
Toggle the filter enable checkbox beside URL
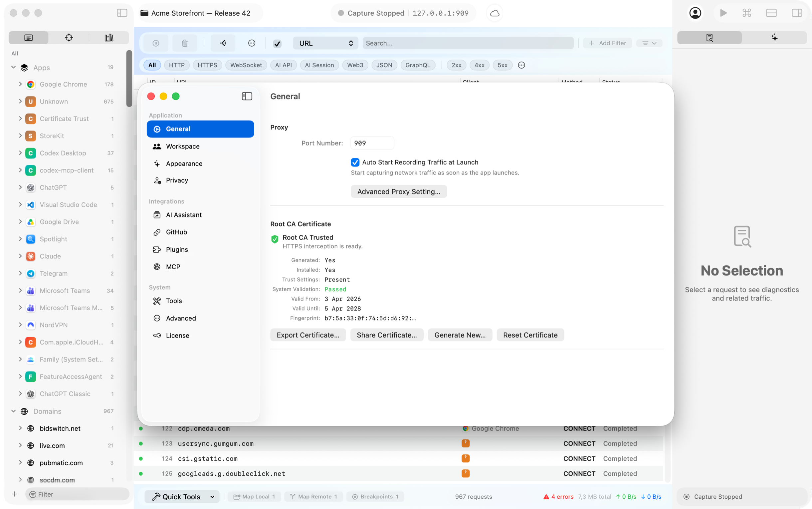(277, 43)
